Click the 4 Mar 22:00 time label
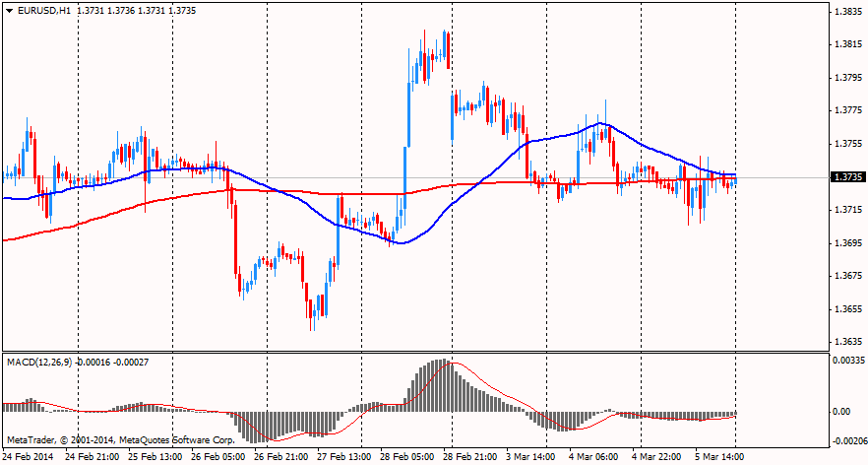 click(657, 457)
